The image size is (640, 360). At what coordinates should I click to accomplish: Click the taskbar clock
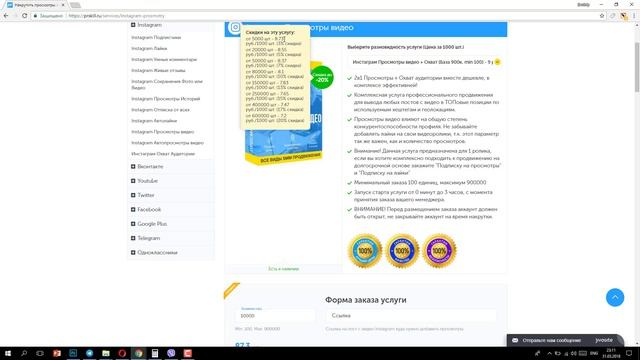coord(611,353)
